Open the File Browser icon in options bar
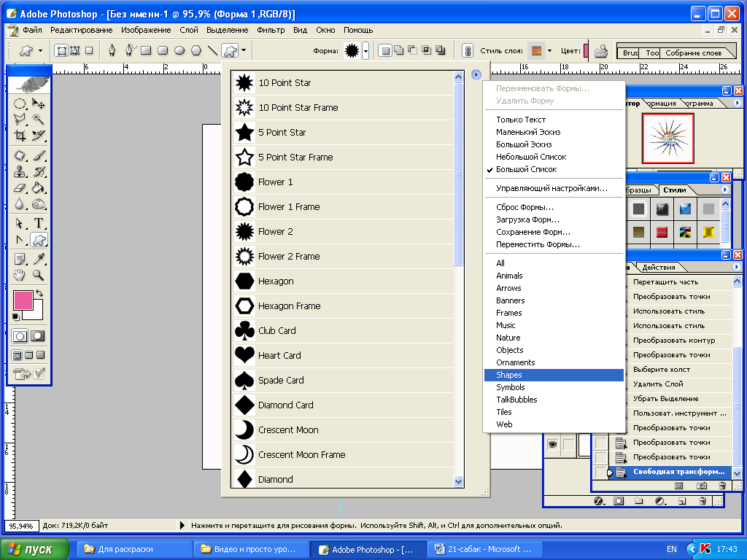 coord(601,50)
